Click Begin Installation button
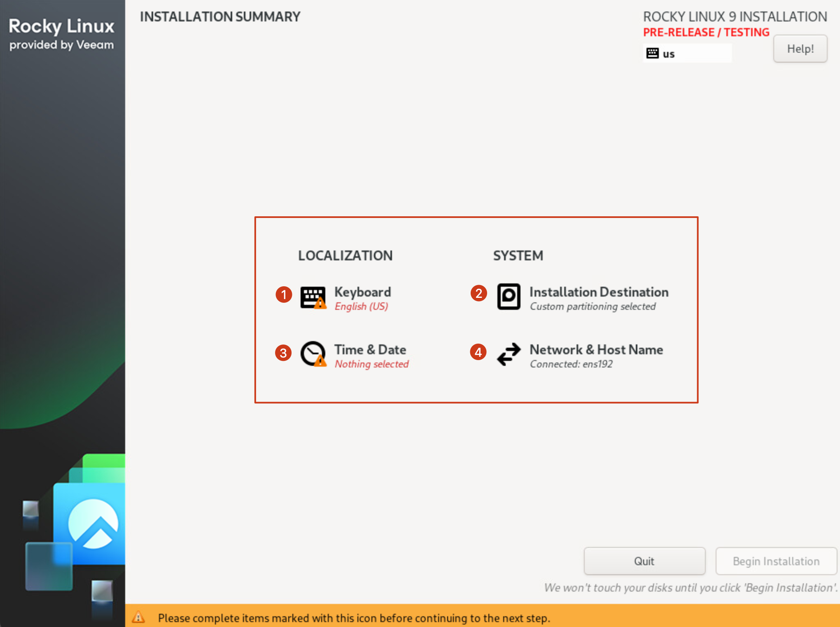This screenshot has width=840, height=627. tap(775, 561)
